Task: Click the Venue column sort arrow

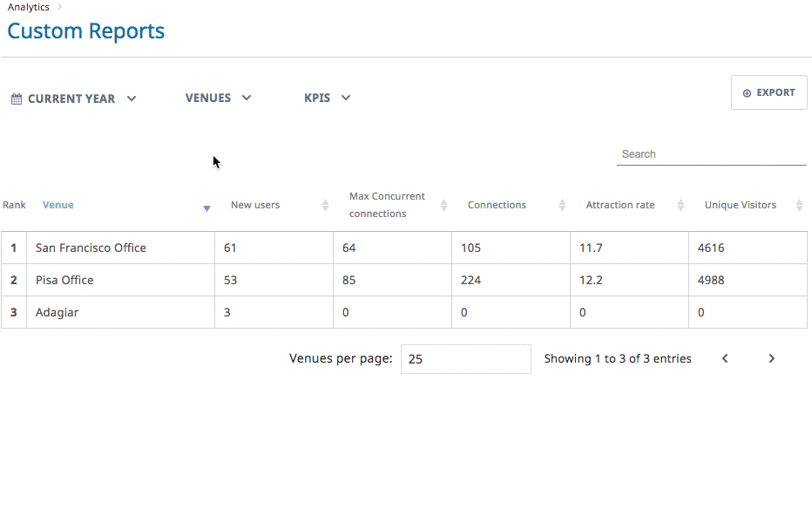Action: 206,207
